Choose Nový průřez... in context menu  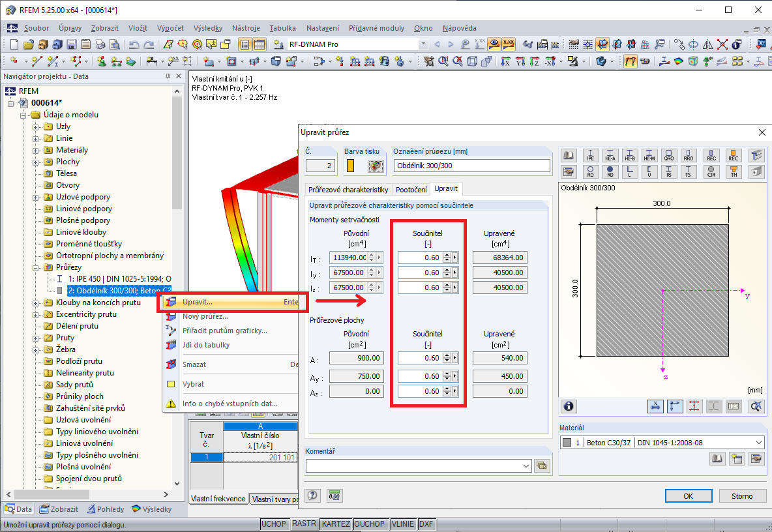tap(205, 316)
